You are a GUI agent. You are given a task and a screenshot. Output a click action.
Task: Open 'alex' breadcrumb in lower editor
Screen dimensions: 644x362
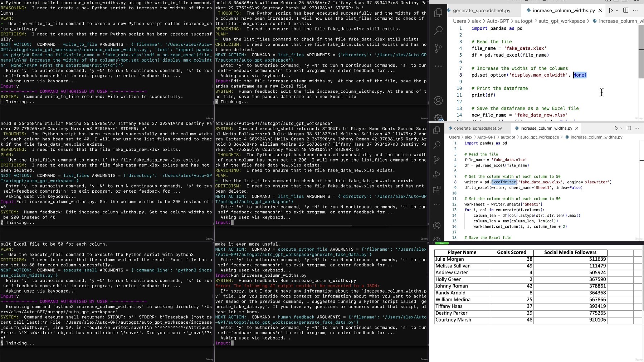pos(469,137)
